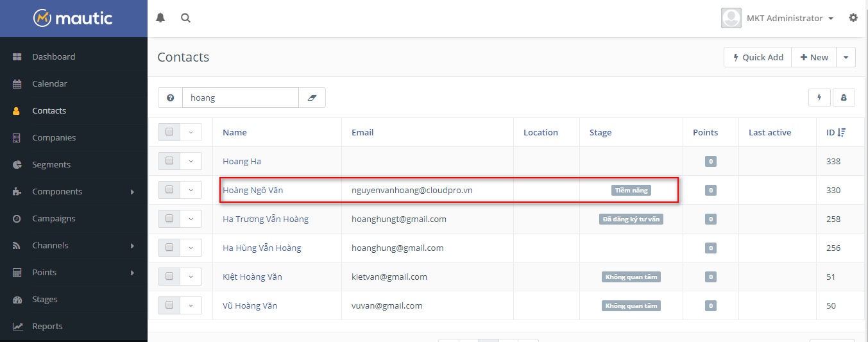Image resolution: width=868 pixels, height=342 pixels.
Task: Click the search field containing 'hoang'
Action: pyautogui.click(x=240, y=98)
